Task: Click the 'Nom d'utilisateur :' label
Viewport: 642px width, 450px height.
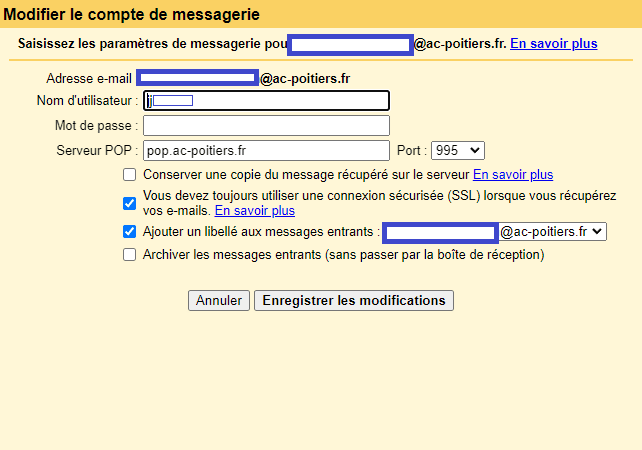Action: [x=88, y=101]
